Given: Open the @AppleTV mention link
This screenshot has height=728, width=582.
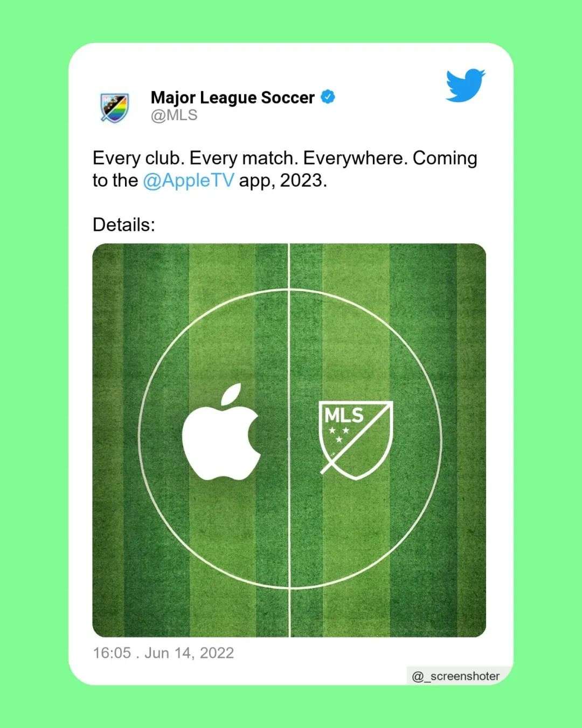Looking at the screenshot, I should click(189, 180).
